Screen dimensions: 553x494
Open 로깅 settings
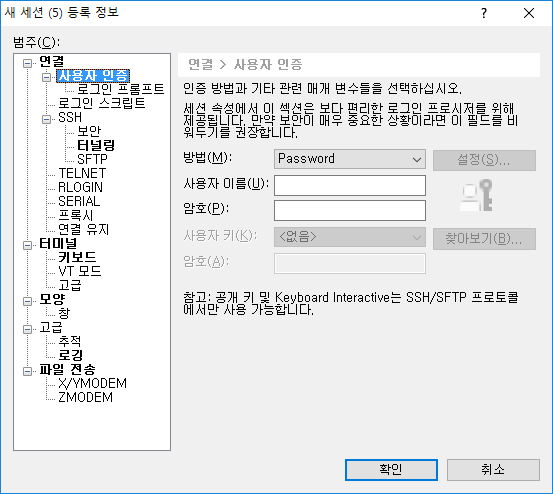[71, 355]
